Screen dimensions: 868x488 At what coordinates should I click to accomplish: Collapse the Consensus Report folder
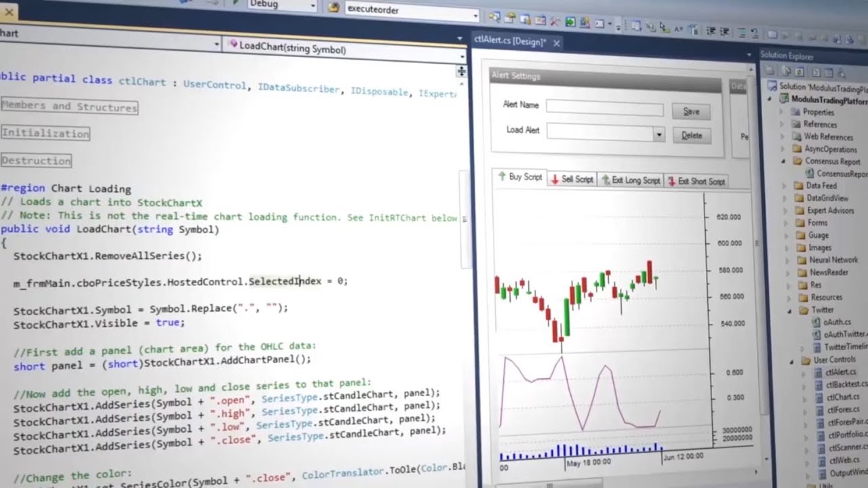(783, 161)
